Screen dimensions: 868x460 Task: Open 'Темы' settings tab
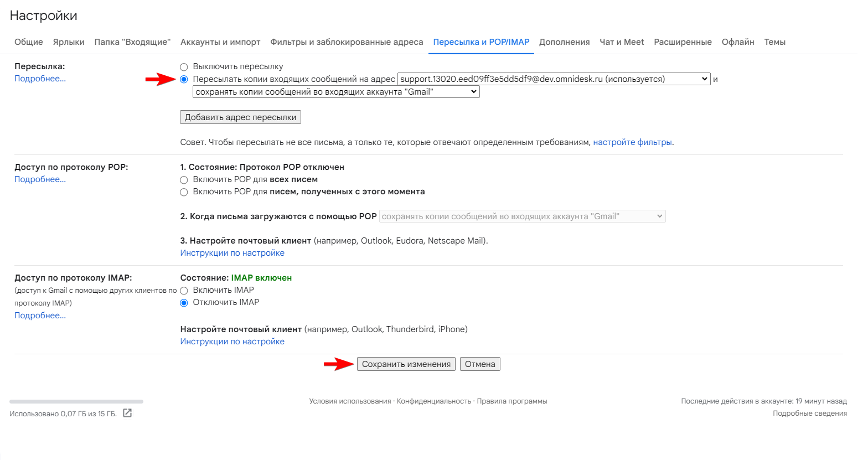coord(774,42)
